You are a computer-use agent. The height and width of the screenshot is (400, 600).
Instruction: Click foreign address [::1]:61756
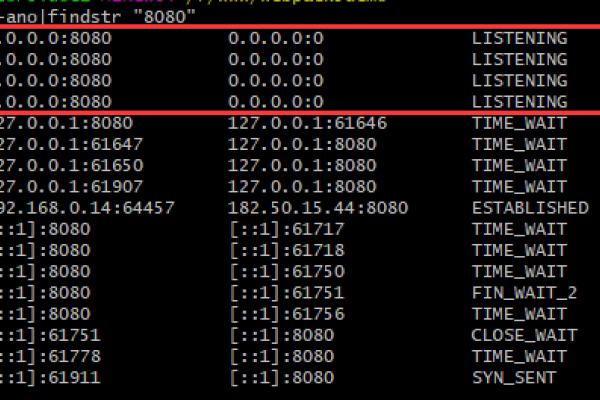(x=286, y=313)
